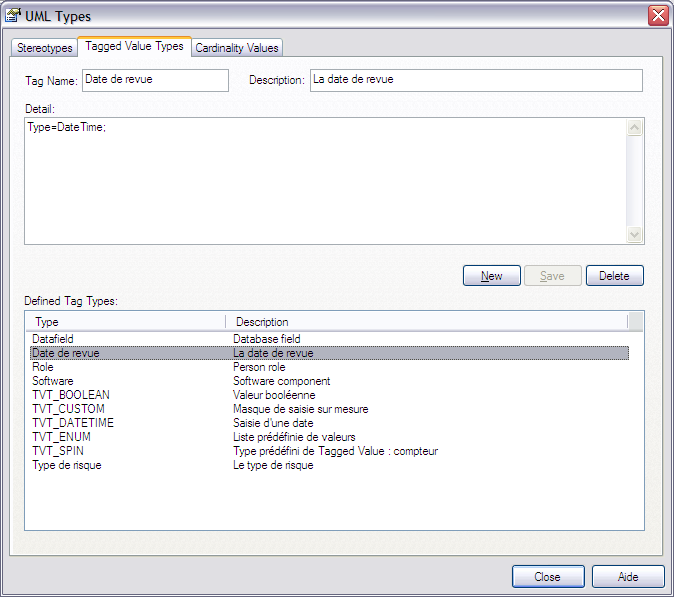Switch to the Stereotypes tab

[45, 48]
